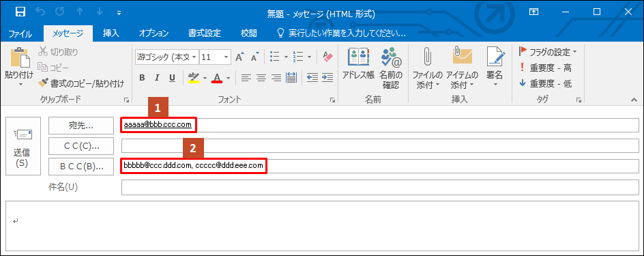The width and height of the screenshot is (644, 256).
Task: Click the 送信(S) send button
Action: pos(23,146)
